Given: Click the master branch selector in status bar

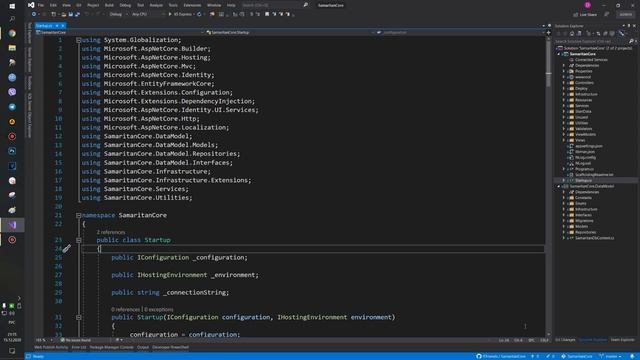Looking at the screenshot, I should click(x=611, y=356).
